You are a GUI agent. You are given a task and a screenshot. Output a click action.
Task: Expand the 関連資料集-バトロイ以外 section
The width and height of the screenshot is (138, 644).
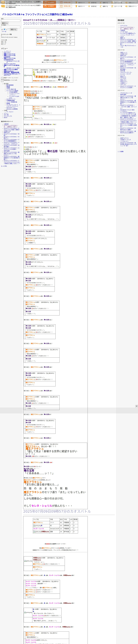click(2, 80)
